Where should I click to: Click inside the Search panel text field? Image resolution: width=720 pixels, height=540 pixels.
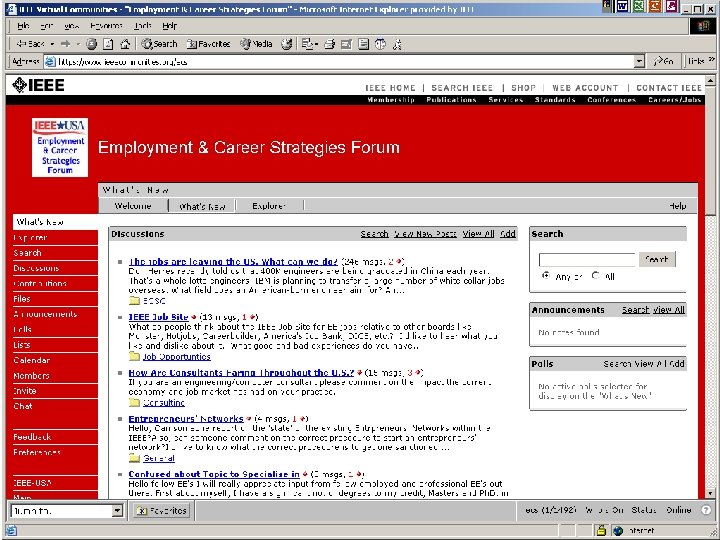pos(587,259)
